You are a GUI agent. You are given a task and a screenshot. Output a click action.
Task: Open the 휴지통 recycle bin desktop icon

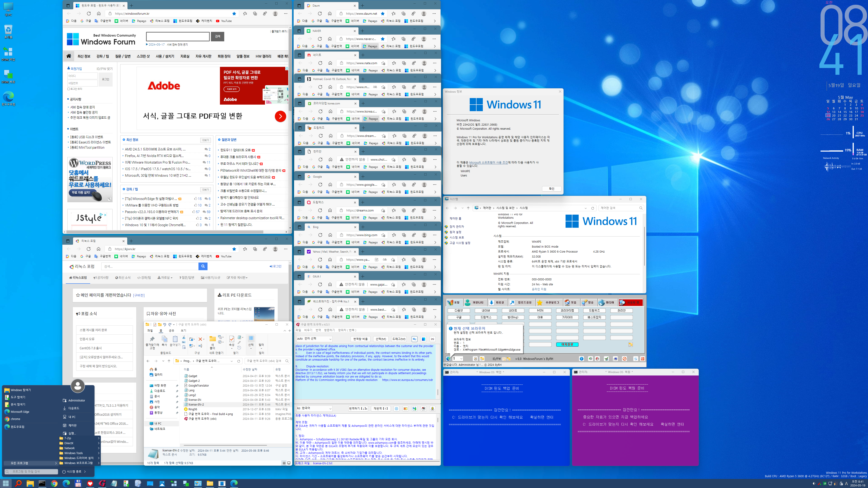coord(8,32)
